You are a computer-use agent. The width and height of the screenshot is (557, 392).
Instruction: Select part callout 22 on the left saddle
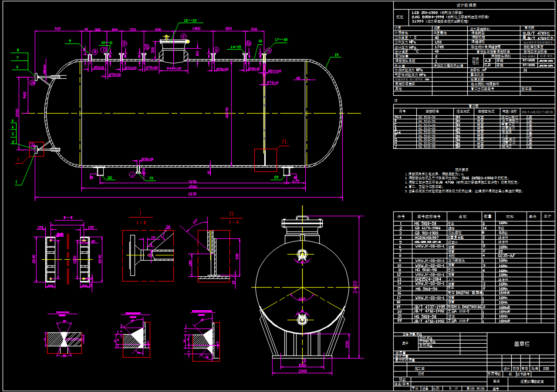coord(109,178)
